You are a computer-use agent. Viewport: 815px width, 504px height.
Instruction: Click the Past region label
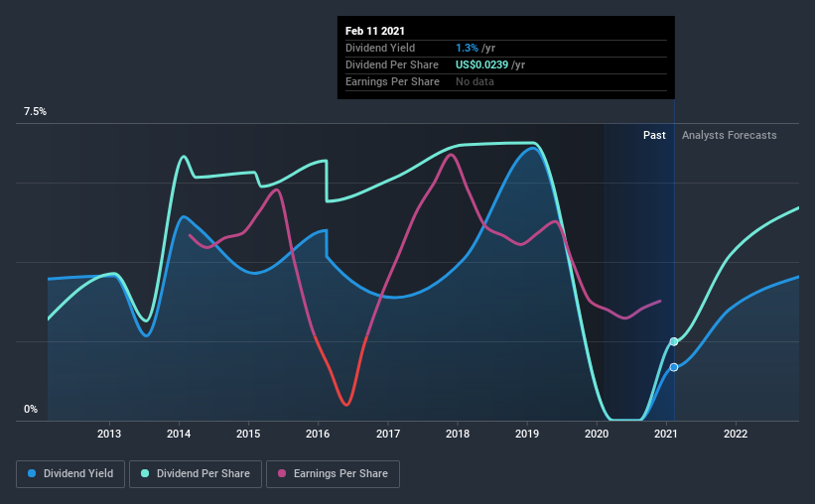[x=654, y=135]
